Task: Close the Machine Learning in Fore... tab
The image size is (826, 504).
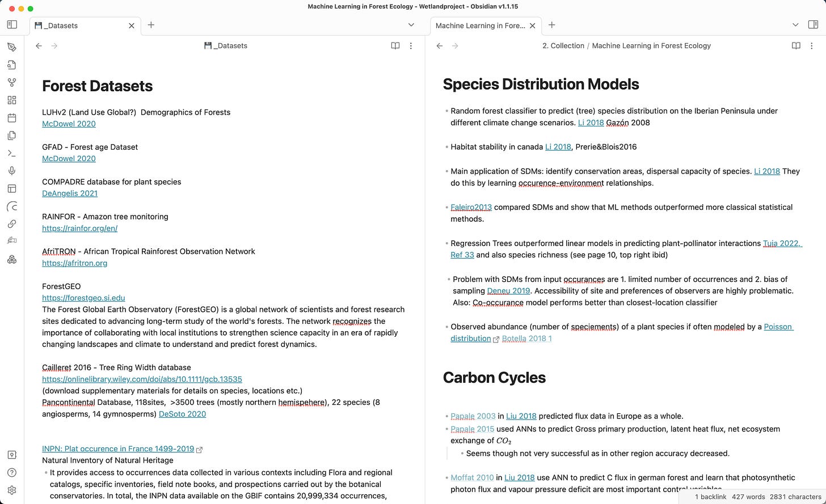Action: click(x=532, y=26)
